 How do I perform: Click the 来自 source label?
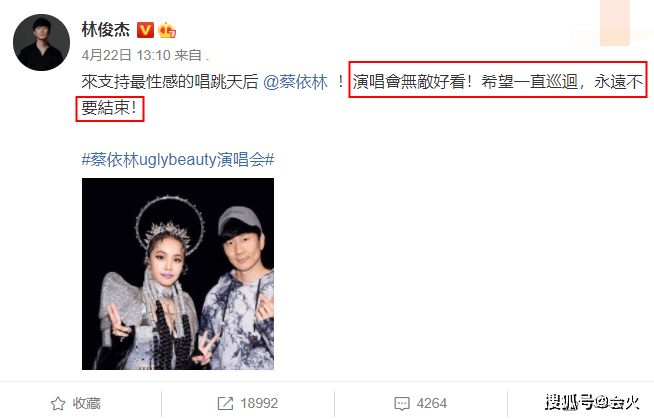tap(188, 55)
